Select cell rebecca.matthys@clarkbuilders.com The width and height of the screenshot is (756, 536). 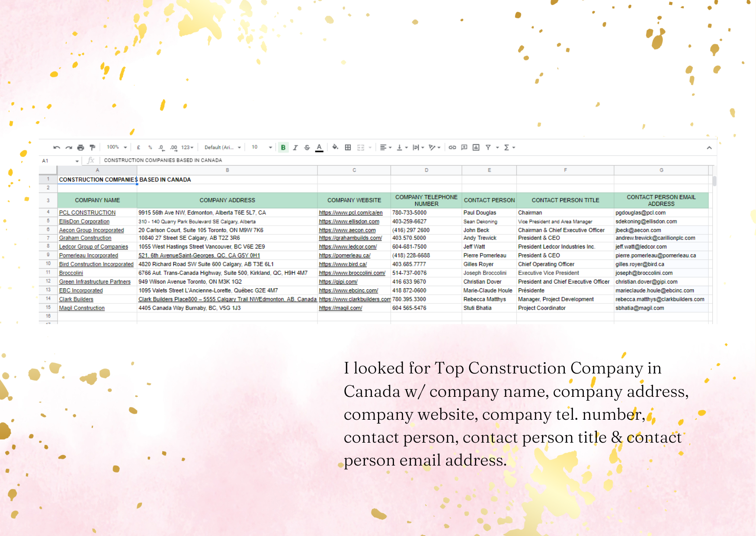[x=661, y=299]
